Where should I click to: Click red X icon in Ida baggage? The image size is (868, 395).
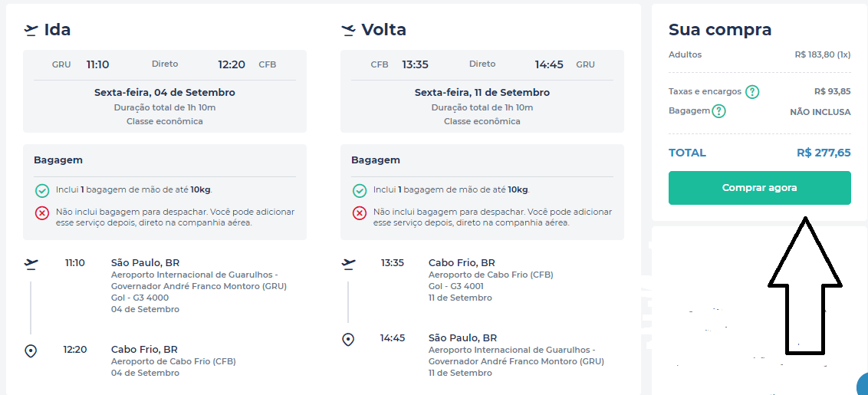tap(42, 213)
